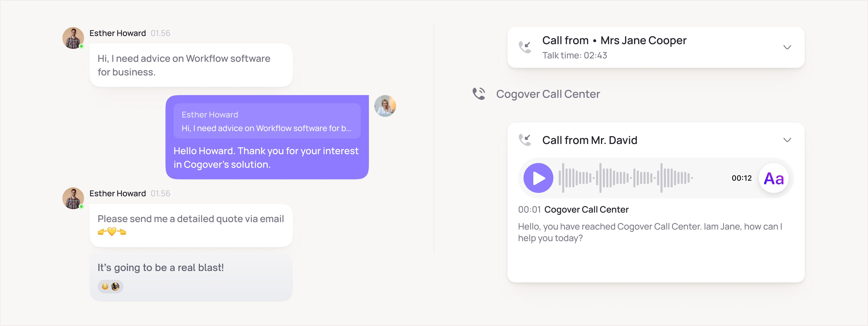Click the Cogover Call Center phone icon
868x326 pixels.
coord(478,94)
